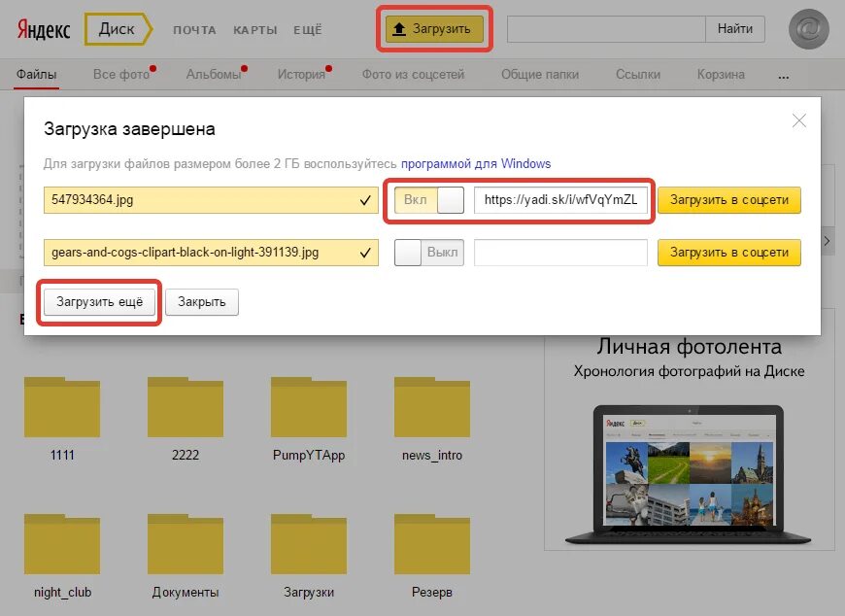Open the Резерв folder
The width and height of the screenshot is (845, 616).
(432, 556)
